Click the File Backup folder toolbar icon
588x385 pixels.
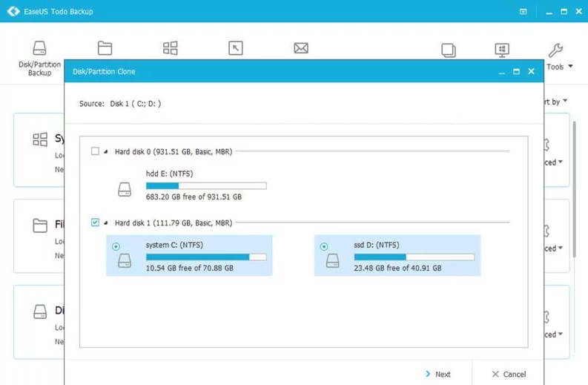(x=105, y=48)
